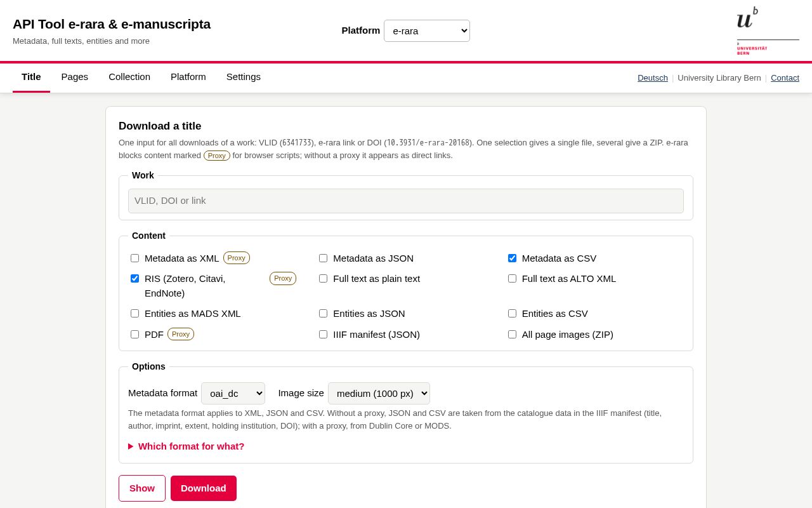Viewport: 812px width, 508px height.
Task: Go to the Platform tab
Action: pyautogui.click(x=188, y=77)
